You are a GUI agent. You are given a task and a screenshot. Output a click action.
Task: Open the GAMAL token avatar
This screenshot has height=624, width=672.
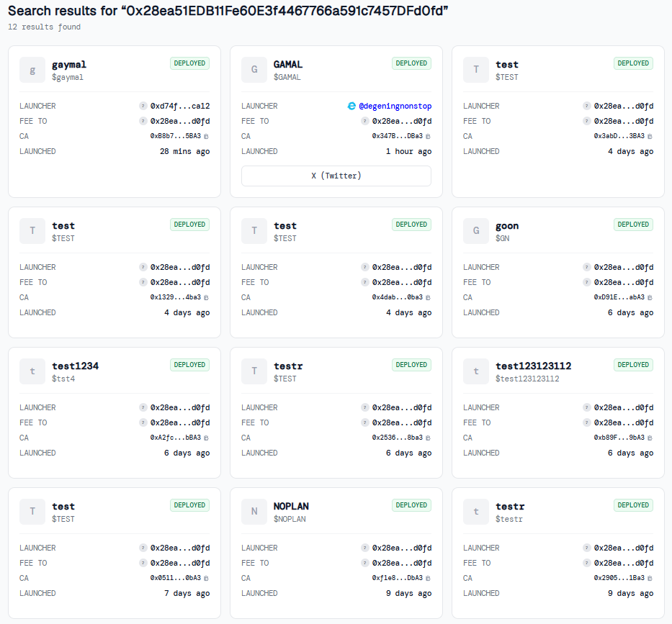(x=254, y=70)
